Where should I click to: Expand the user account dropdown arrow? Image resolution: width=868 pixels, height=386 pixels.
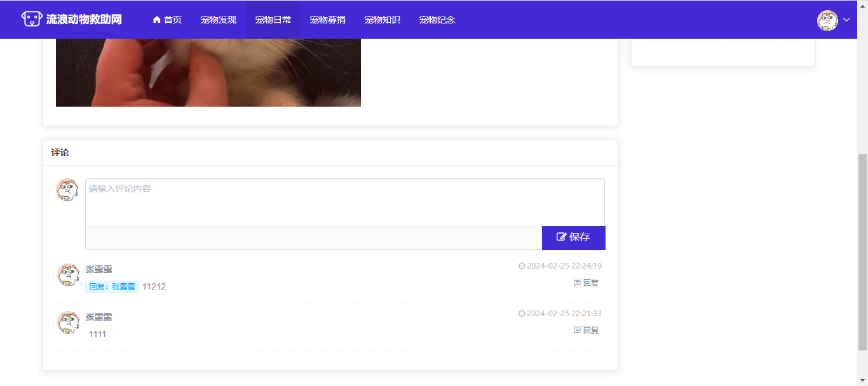pos(846,20)
